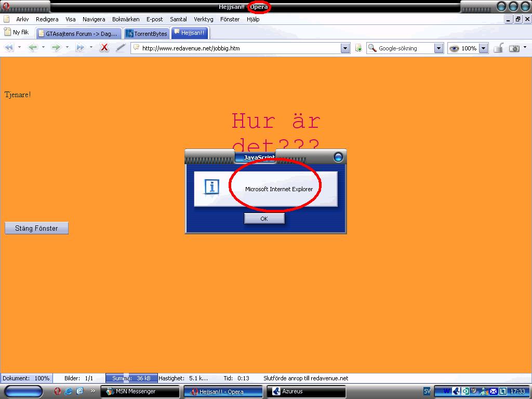Screen dimensions: 532x399
Task: Select the Hejjsan!! tab
Action: (190, 33)
